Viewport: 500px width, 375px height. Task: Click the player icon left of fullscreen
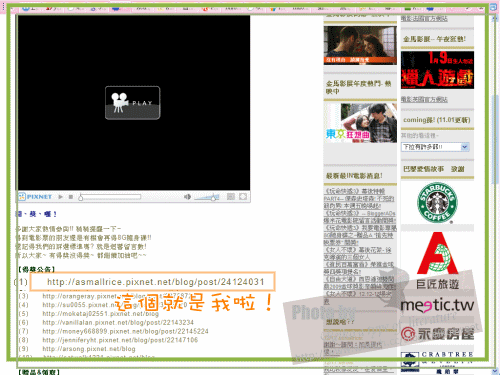231,197
